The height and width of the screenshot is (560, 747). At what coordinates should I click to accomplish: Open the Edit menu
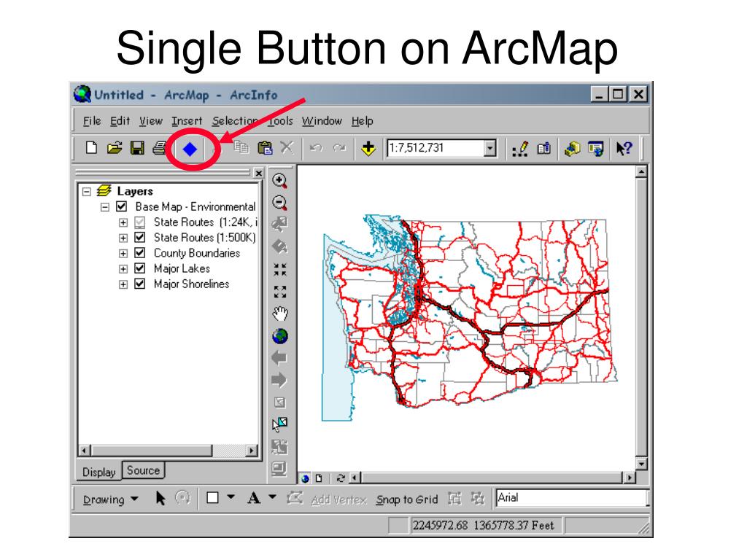click(x=120, y=121)
